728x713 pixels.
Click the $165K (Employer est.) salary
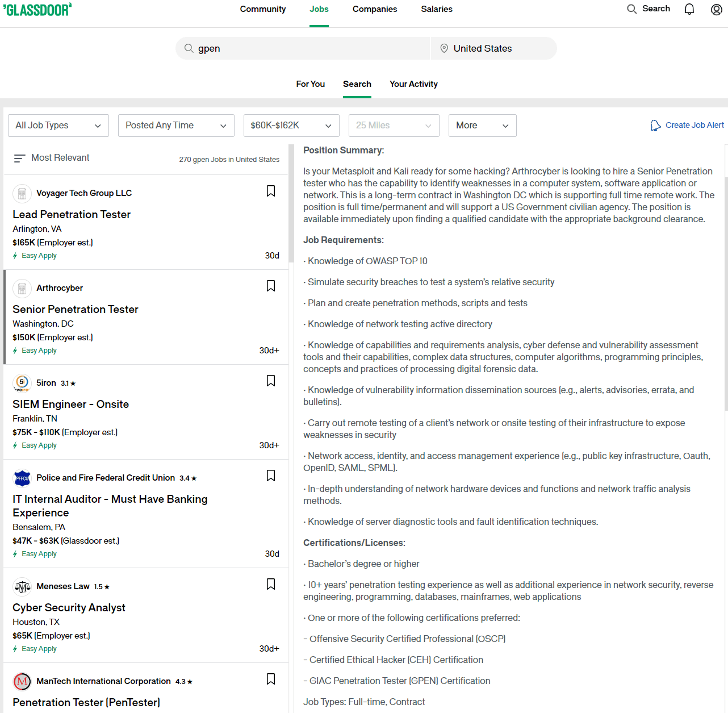point(53,243)
